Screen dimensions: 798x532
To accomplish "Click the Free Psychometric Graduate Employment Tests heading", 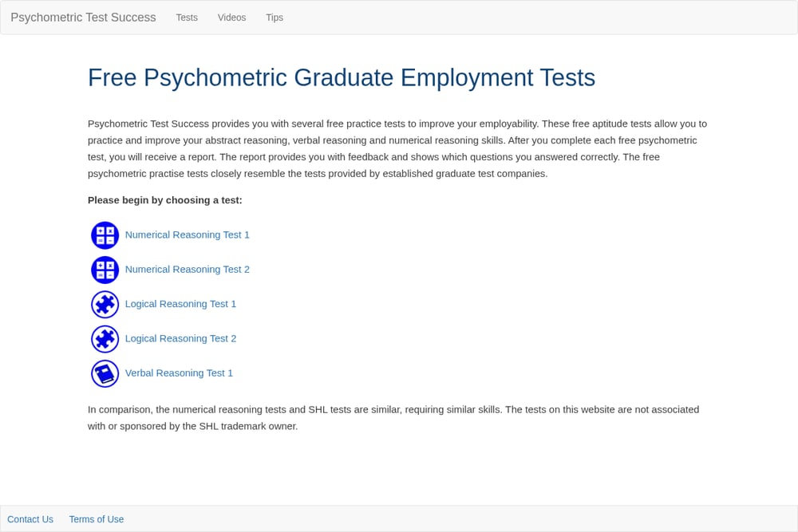I will coord(342,78).
